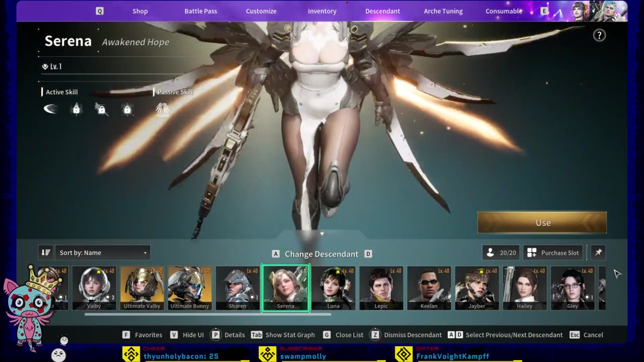Click the Z key icon
Viewport: 644px width, 362px height.
tap(375, 335)
